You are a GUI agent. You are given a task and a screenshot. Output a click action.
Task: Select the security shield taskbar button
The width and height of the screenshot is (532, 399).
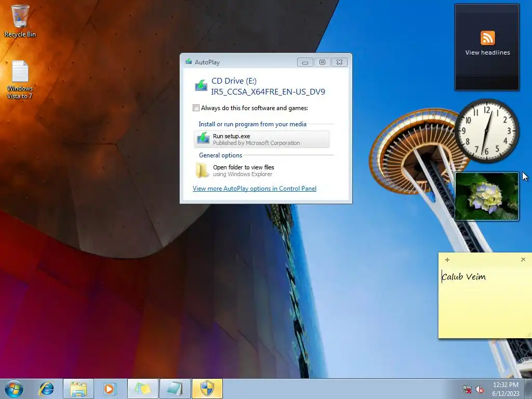pos(207,389)
